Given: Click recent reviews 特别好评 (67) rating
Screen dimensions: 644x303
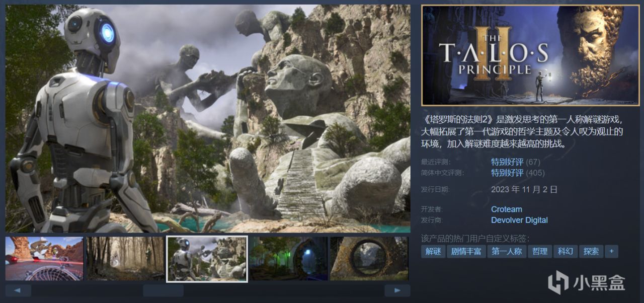Looking at the screenshot, I should 515,162.
